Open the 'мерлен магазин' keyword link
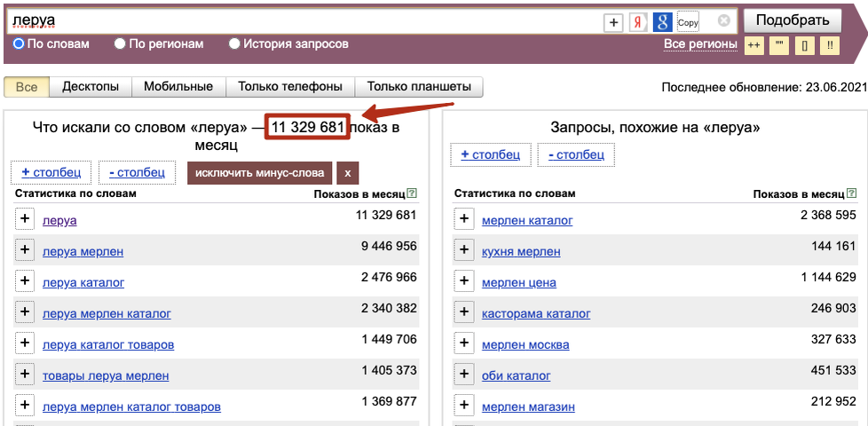 (529, 406)
